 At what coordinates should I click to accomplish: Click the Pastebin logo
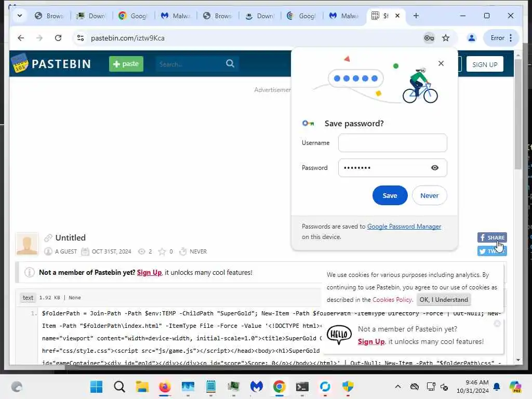click(x=51, y=64)
